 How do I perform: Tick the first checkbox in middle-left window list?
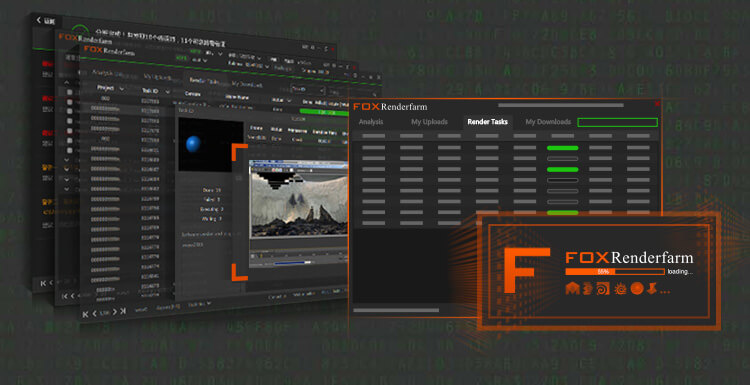tap(70, 92)
